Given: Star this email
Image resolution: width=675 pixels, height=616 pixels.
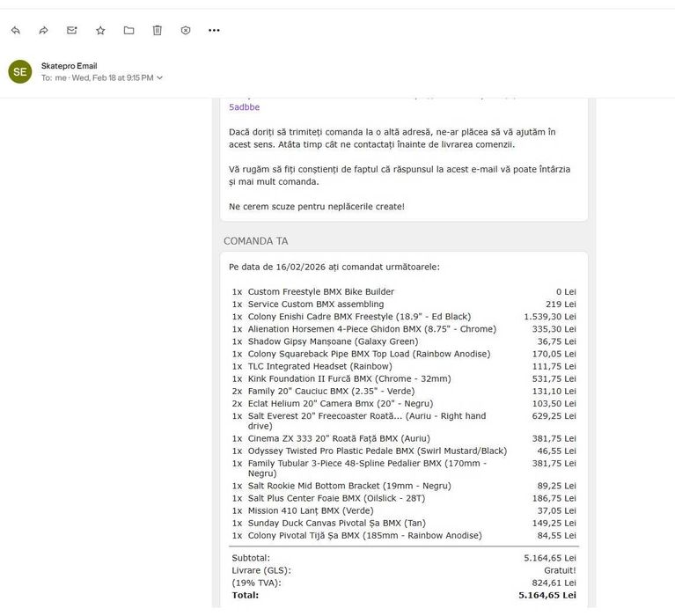Looking at the screenshot, I should click(x=100, y=30).
